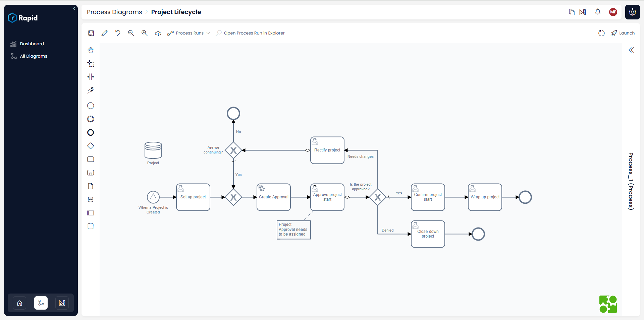Select the 'Is the project approved?' gateway
The width and height of the screenshot is (644, 320).
point(378,197)
